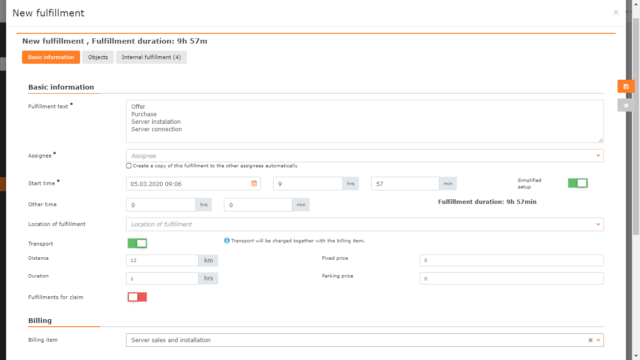
Task: Click the Billing section heading
Action: (x=40, y=320)
